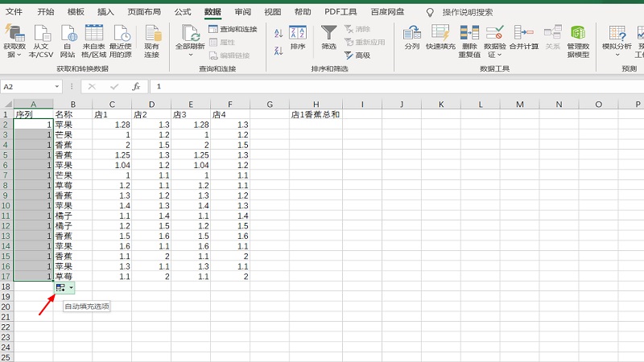Select column H header
Viewport: 644px width, 362px height.
point(316,105)
